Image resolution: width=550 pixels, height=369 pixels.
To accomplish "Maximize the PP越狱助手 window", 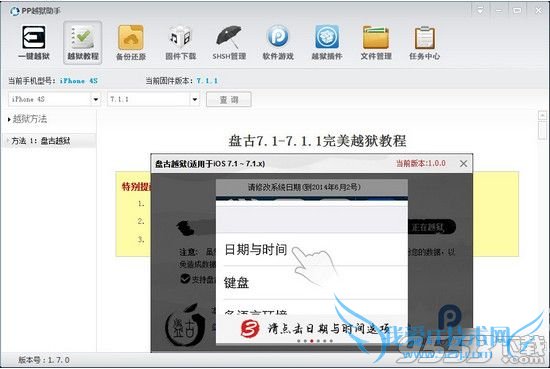I will point(517,11).
